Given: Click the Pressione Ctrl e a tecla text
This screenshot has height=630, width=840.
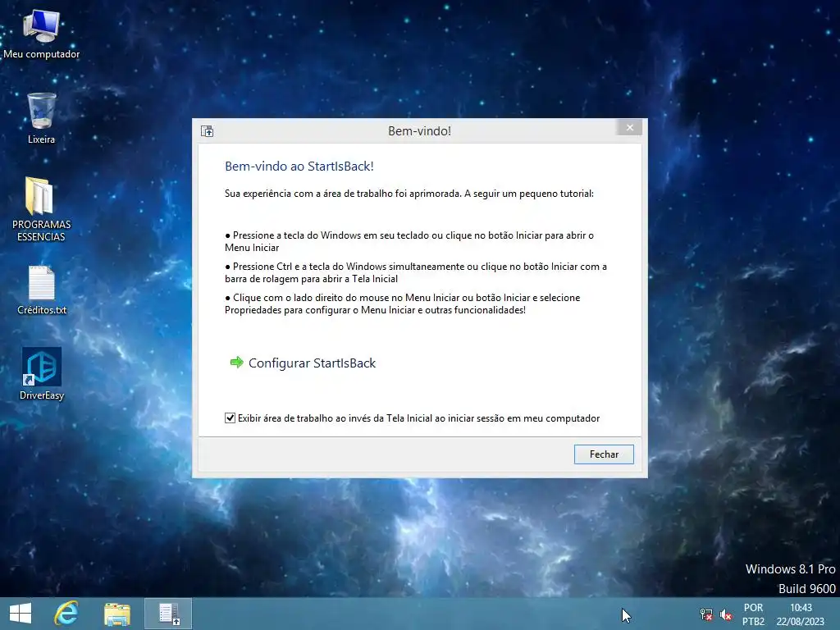Looking at the screenshot, I should click(x=416, y=272).
